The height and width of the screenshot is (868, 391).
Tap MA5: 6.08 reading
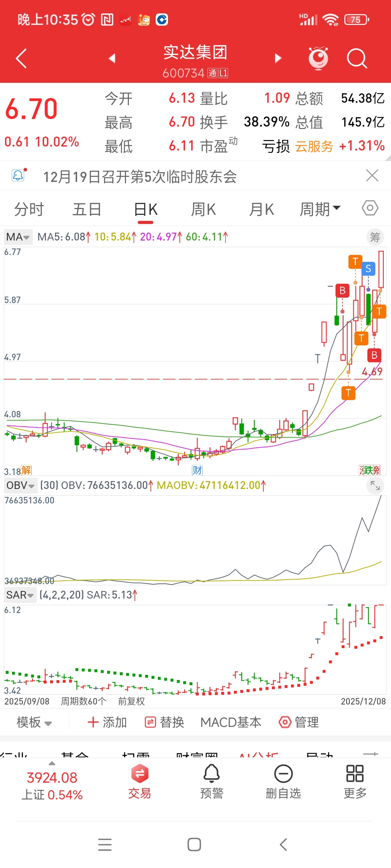[64, 237]
